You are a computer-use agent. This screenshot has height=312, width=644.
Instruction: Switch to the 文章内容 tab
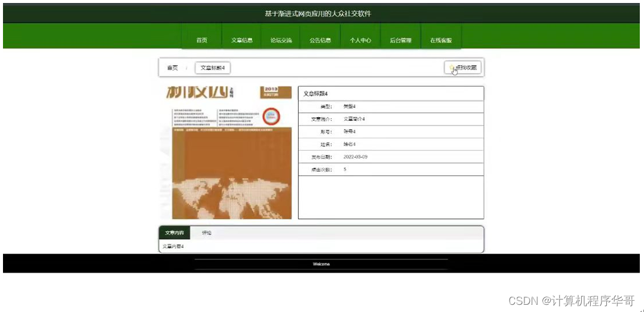point(174,233)
